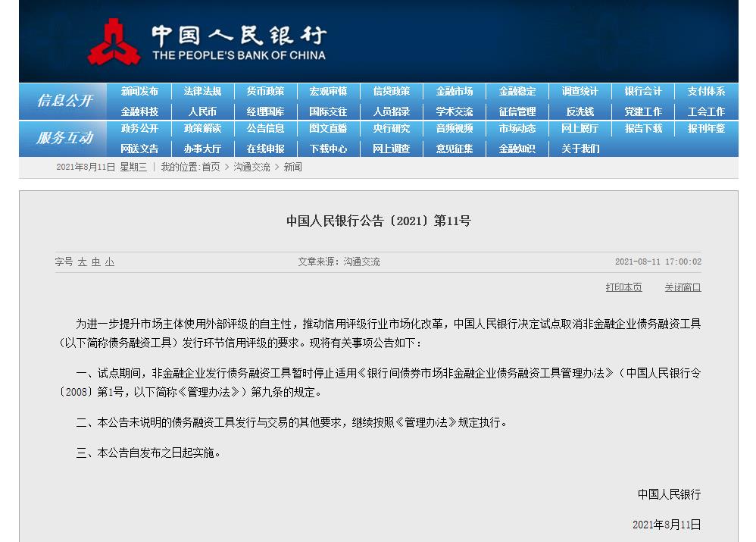This screenshot has width=756, height=542.
Task: Go to 货币政策 section
Action: (x=265, y=91)
